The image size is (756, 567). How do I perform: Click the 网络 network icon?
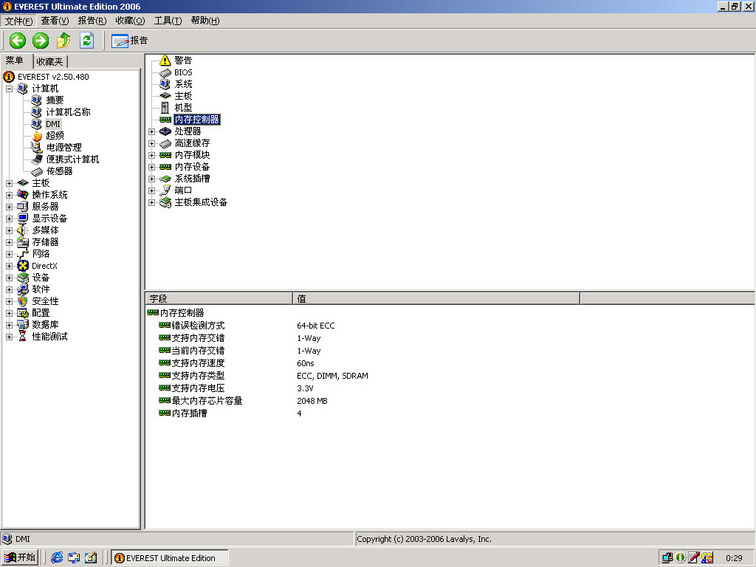coord(23,254)
